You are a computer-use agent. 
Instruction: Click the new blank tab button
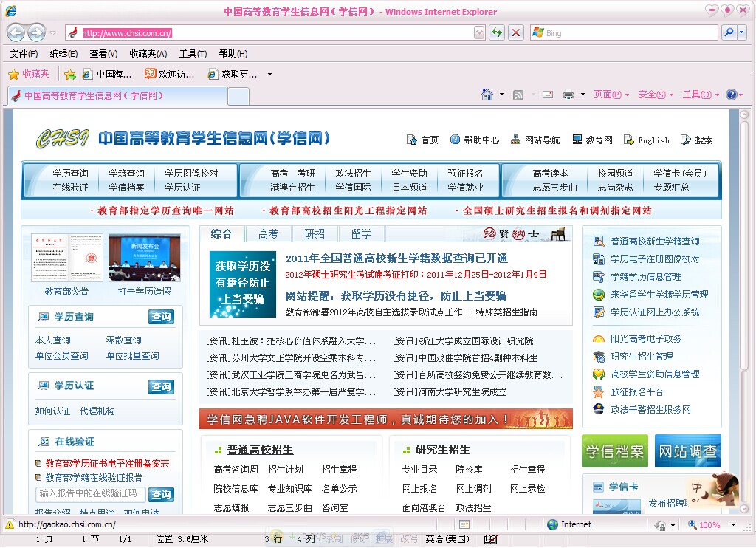pos(238,96)
